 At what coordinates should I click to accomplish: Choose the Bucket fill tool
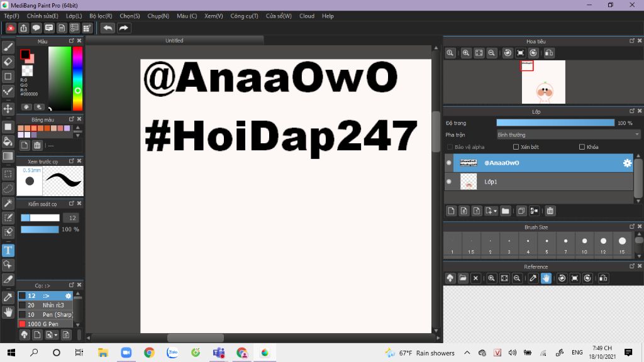click(8, 141)
